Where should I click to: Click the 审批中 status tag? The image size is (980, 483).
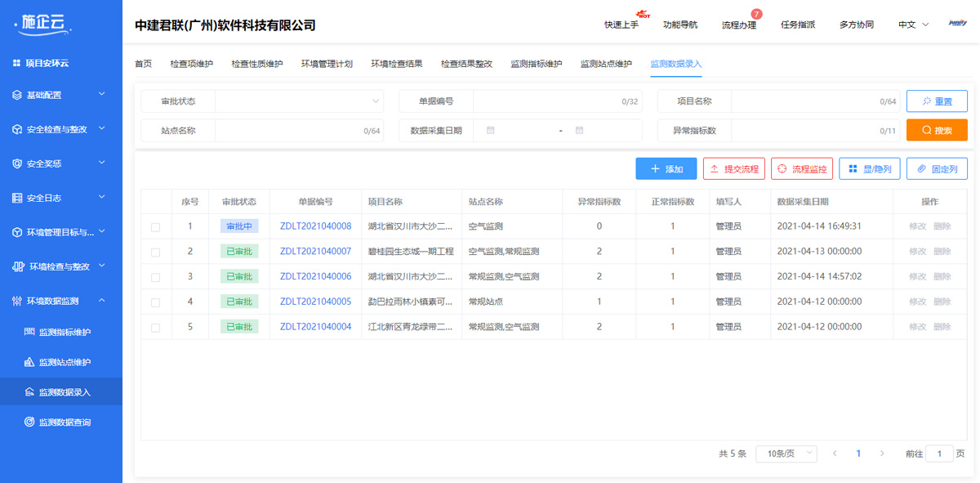[239, 226]
